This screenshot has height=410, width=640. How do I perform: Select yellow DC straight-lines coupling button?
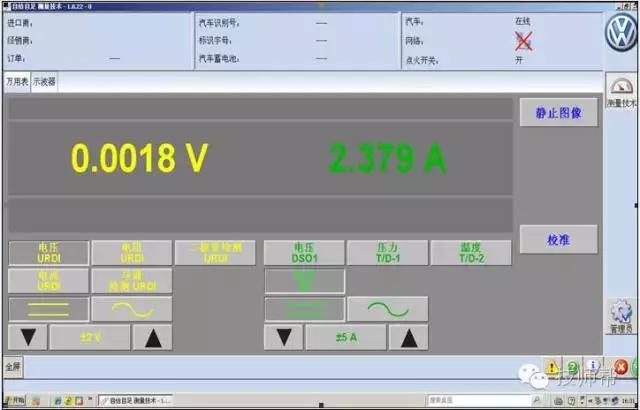coord(49,310)
